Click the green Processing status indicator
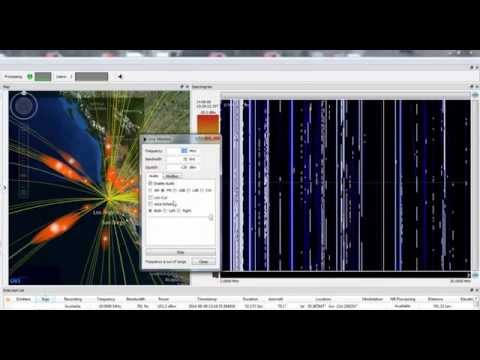 click(30, 77)
